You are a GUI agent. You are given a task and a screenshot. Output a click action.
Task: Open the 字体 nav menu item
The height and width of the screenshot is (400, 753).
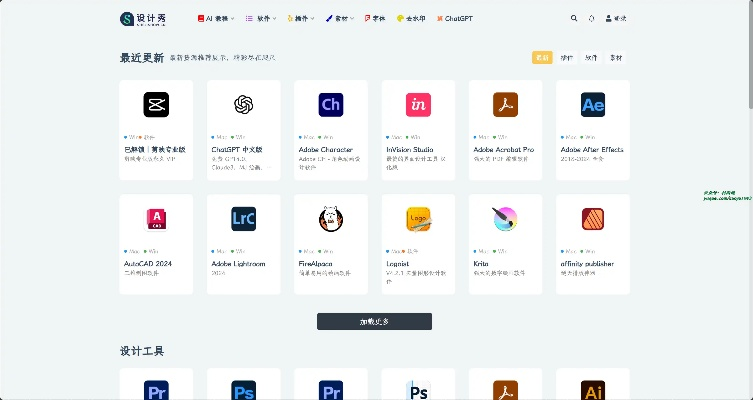[x=374, y=18]
